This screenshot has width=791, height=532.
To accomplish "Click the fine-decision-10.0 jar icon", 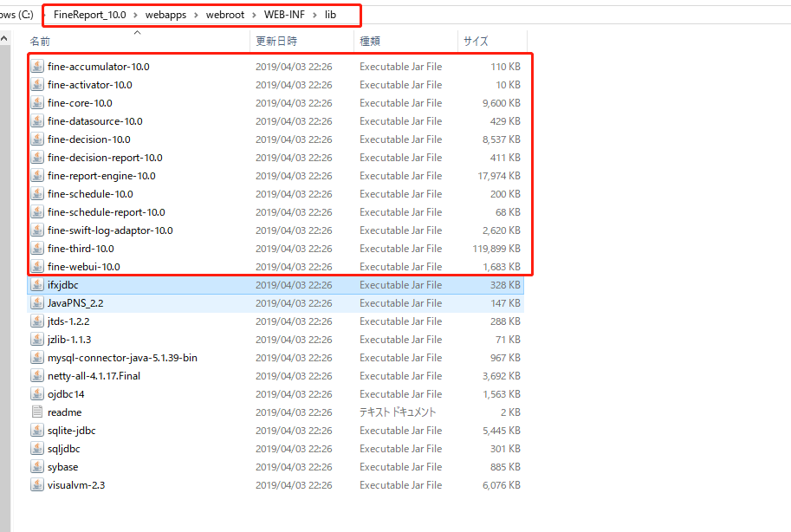I will pyautogui.click(x=37, y=139).
